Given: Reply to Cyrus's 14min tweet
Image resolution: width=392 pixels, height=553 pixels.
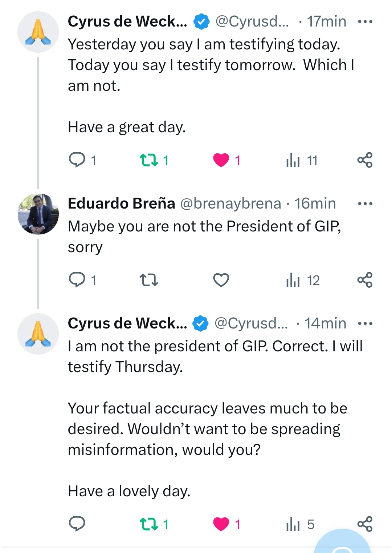Looking at the screenshot, I should pyautogui.click(x=77, y=524).
